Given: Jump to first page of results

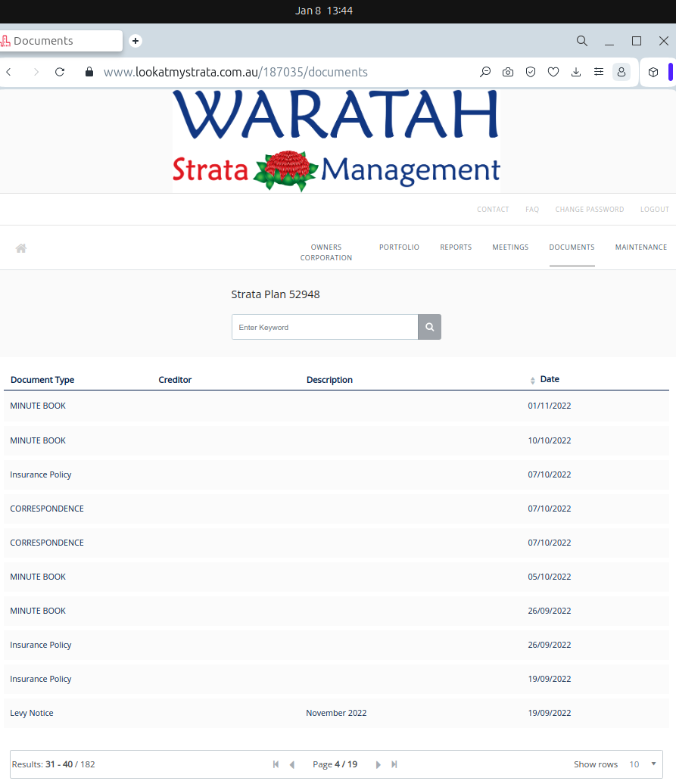Looking at the screenshot, I should 276,764.
